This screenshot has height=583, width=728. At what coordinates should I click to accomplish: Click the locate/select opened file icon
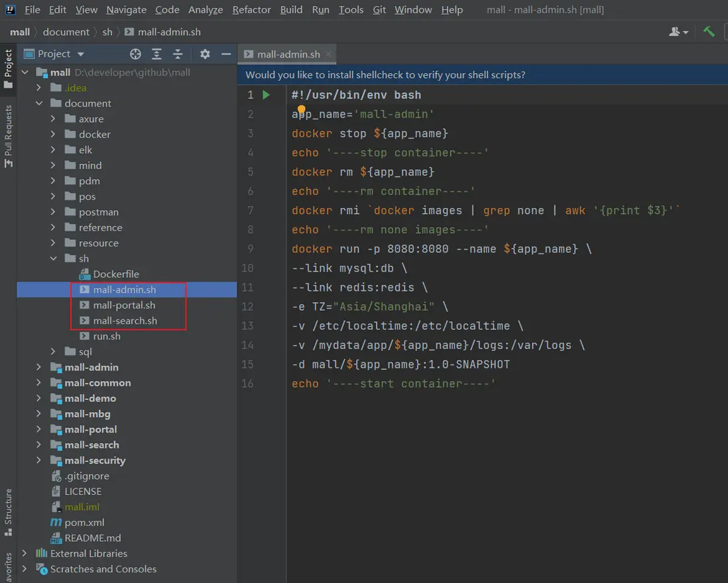(135, 54)
